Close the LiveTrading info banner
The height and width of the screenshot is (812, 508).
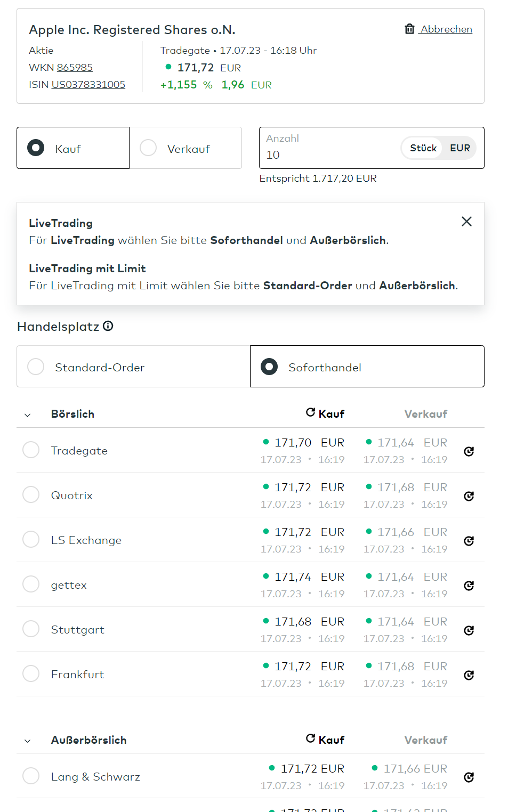(466, 222)
